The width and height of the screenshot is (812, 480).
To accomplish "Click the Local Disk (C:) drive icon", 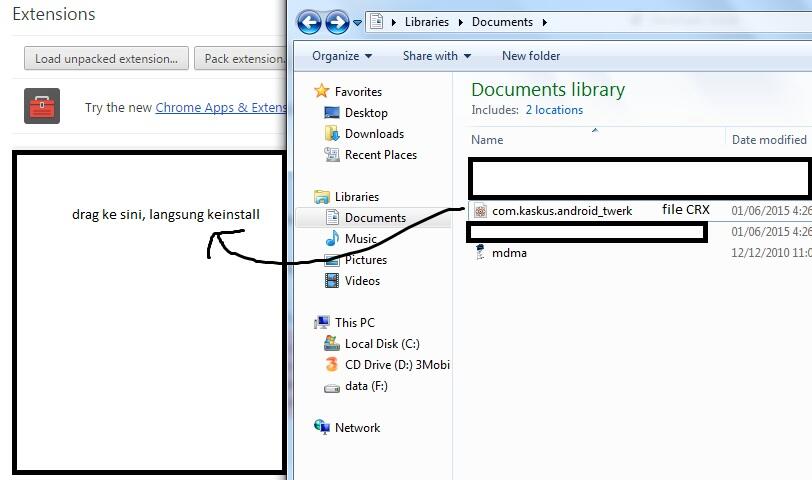I will point(331,343).
